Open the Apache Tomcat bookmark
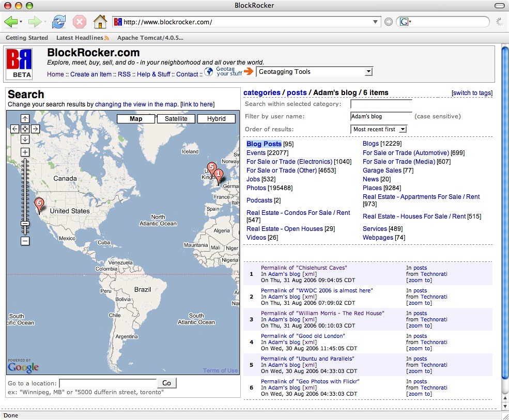The height and width of the screenshot is (420, 509). (x=150, y=38)
